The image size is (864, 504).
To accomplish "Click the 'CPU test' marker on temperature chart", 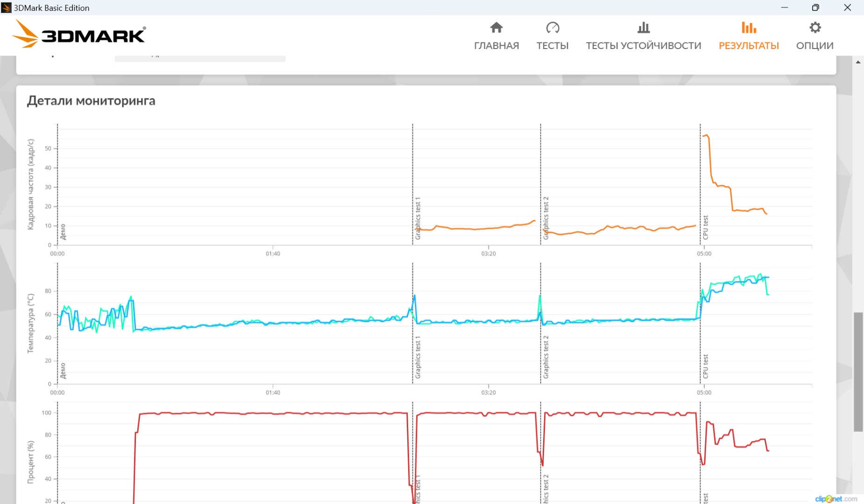I will (x=706, y=366).
